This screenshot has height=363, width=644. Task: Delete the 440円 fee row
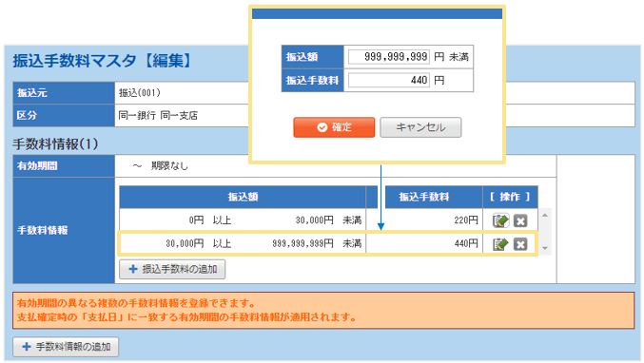(x=520, y=244)
